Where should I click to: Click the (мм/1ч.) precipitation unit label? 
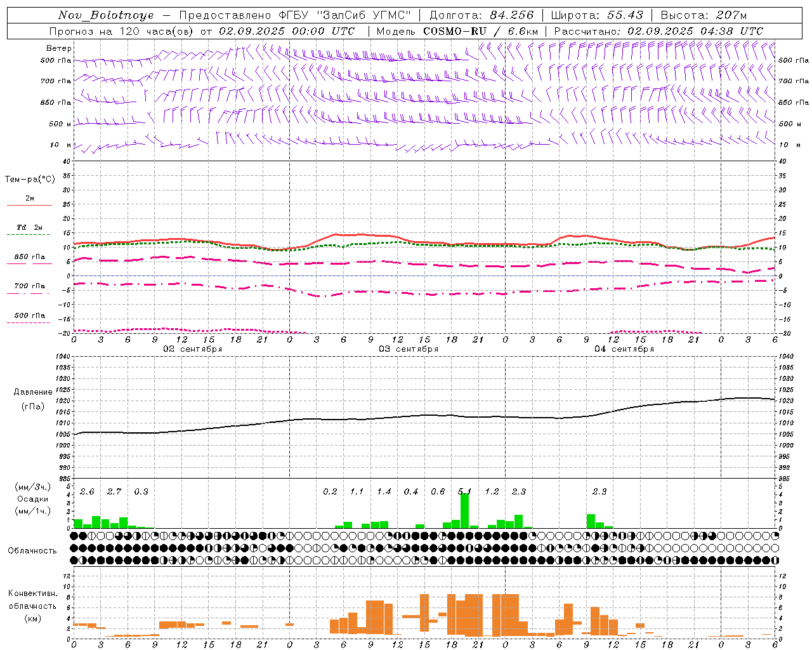(33, 511)
